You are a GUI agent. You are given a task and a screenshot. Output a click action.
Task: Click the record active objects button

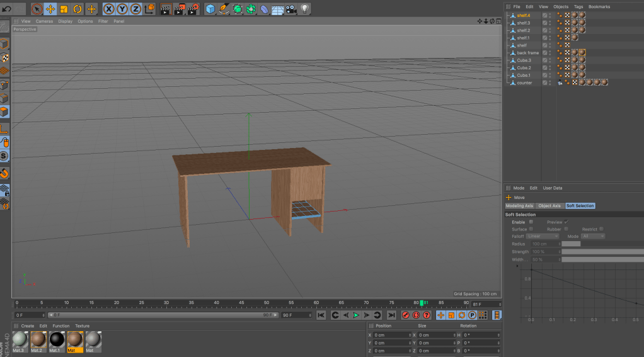[406, 315]
